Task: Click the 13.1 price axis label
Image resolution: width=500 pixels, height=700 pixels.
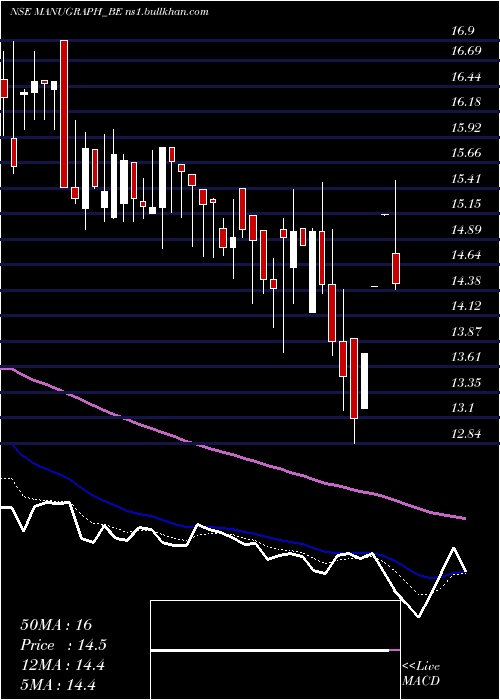Action: click(x=462, y=408)
